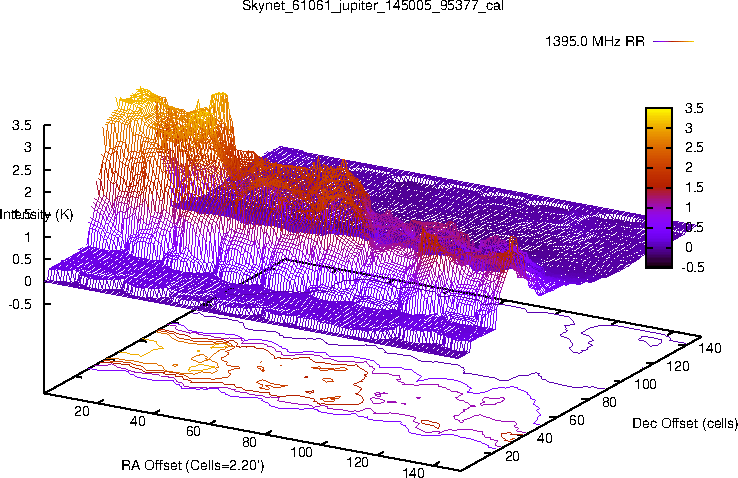The height and width of the screenshot is (478, 738).
Task: Click the 3 tick on the Intensity axis
Action: coord(28,147)
